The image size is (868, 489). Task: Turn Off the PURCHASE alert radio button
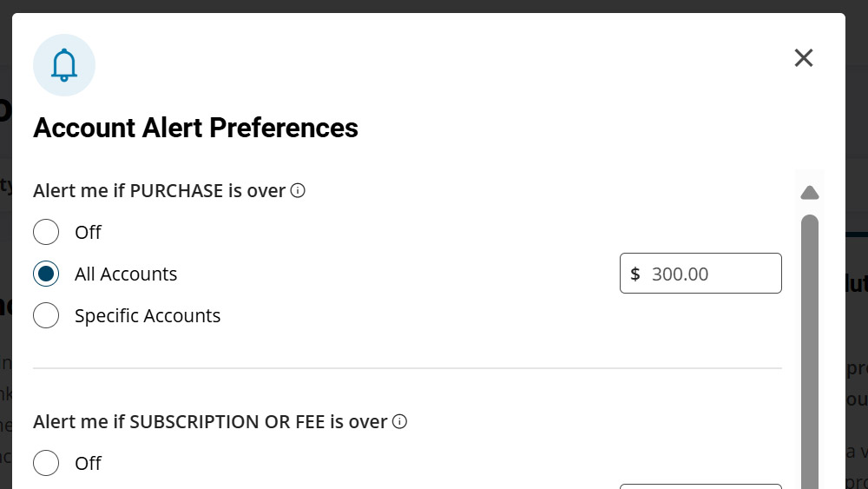46,232
